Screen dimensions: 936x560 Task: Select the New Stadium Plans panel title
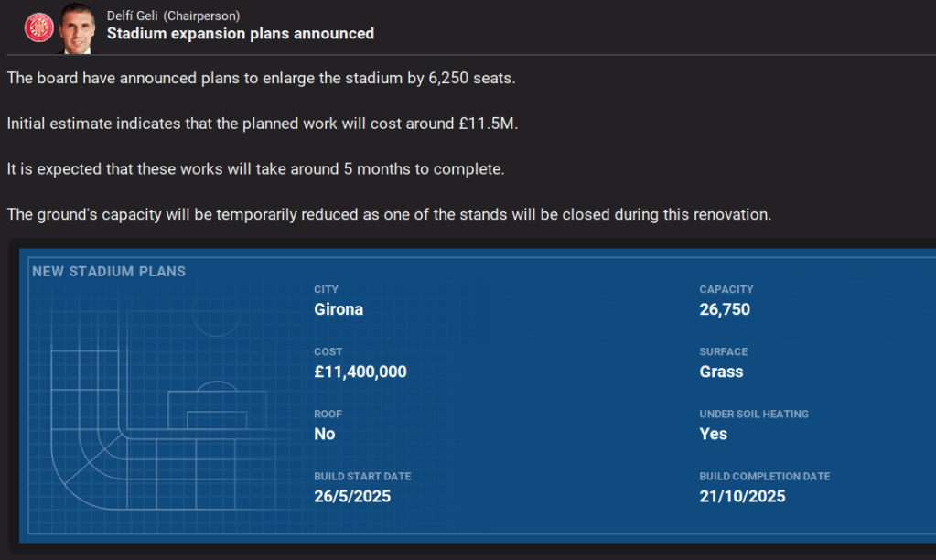point(109,272)
